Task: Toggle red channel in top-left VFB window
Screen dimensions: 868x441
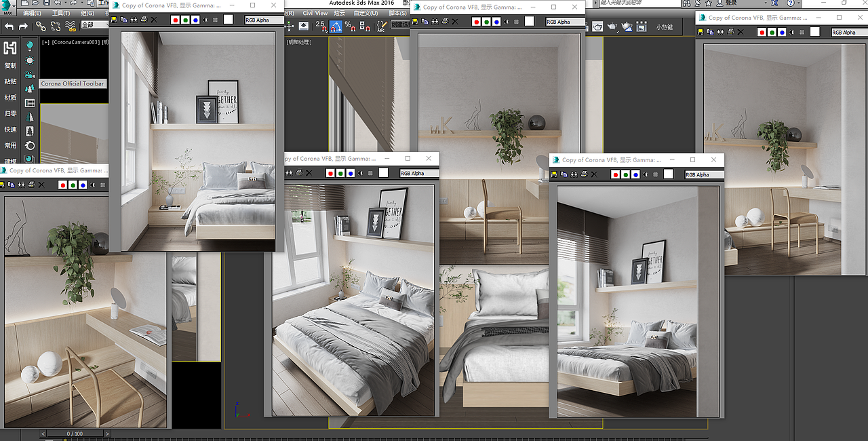Action: pos(175,20)
